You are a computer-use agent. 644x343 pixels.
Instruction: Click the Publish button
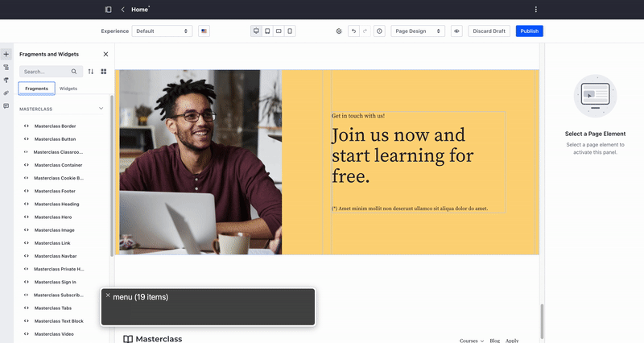[530, 31]
